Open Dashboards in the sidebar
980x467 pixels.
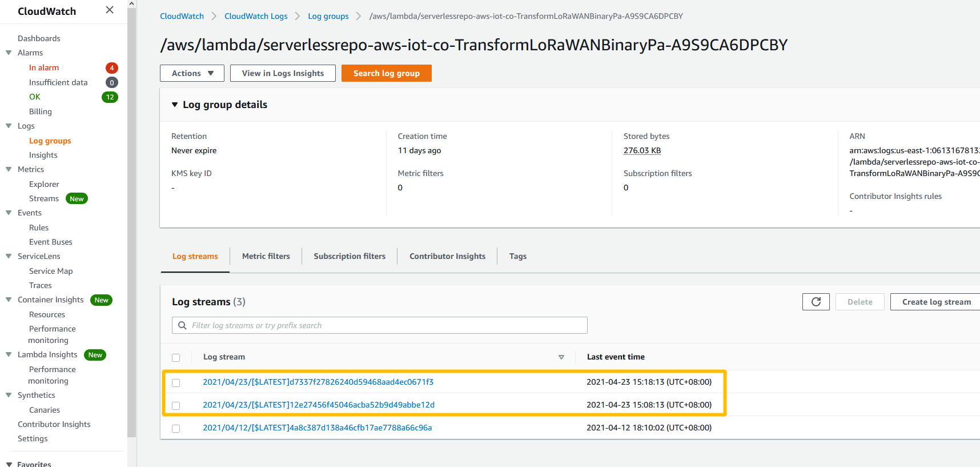[x=39, y=38]
